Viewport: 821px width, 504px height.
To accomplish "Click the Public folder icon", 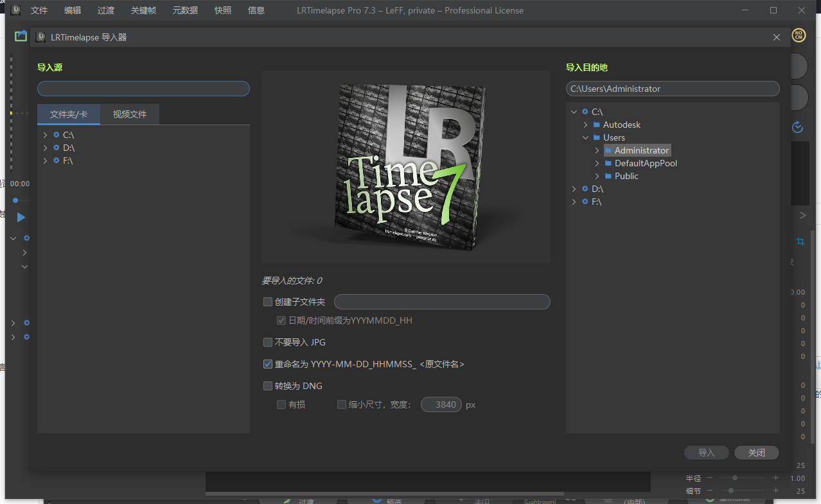I will point(608,176).
